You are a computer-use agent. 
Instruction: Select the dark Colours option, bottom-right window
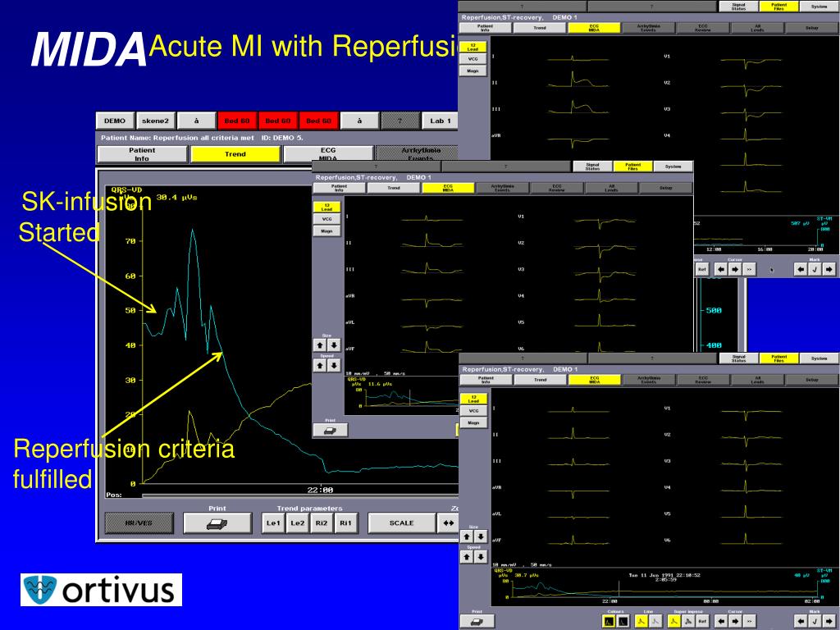point(623,622)
